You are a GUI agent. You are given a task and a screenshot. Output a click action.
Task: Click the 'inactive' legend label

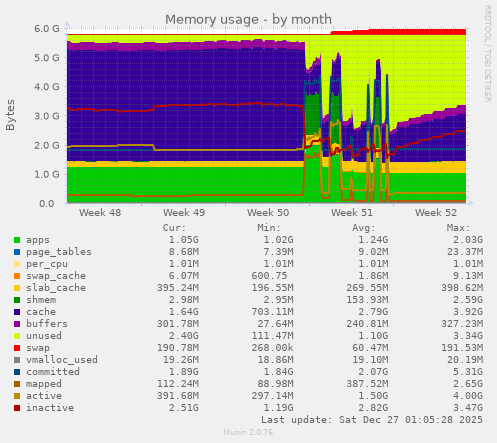(50, 408)
